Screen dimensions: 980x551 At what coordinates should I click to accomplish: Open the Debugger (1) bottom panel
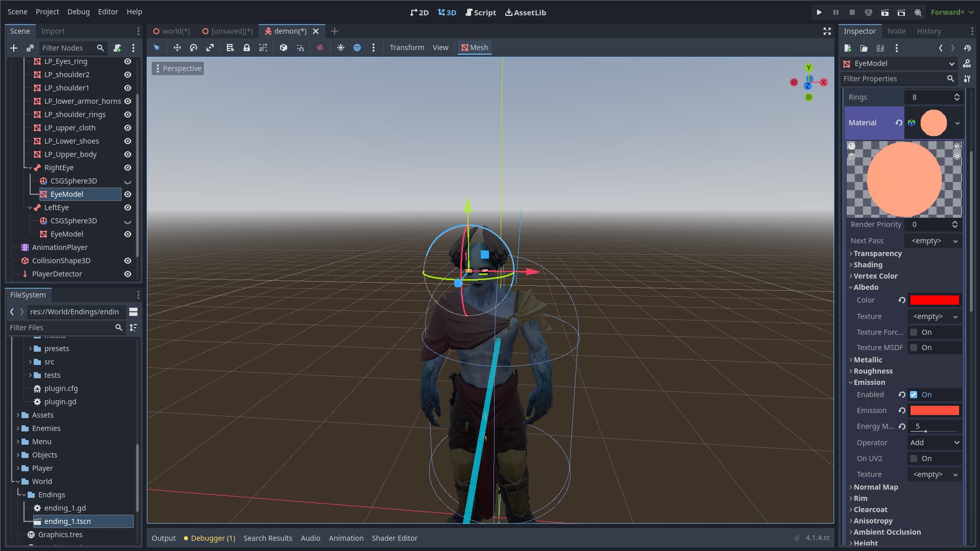(x=209, y=538)
